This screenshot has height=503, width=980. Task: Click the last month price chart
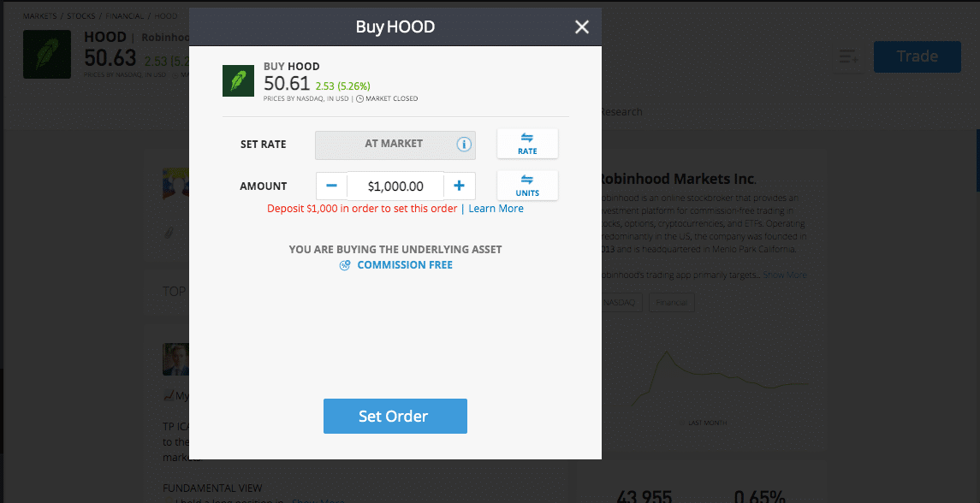point(719,379)
